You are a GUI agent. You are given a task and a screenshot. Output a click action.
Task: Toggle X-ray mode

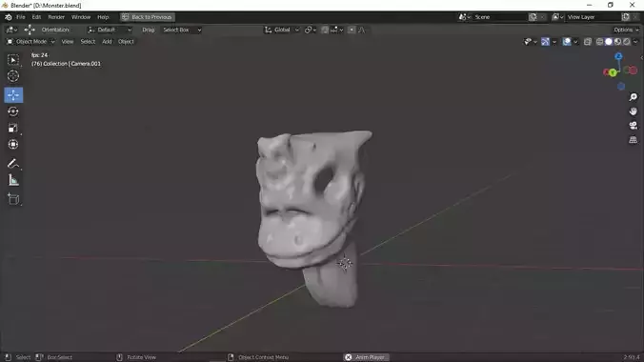[588, 42]
